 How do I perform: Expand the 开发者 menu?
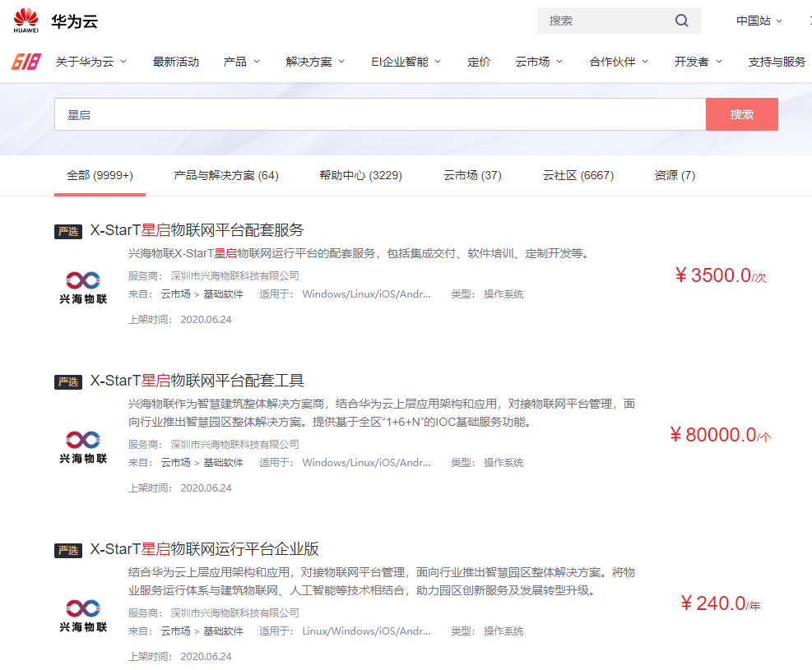point(698,62)
